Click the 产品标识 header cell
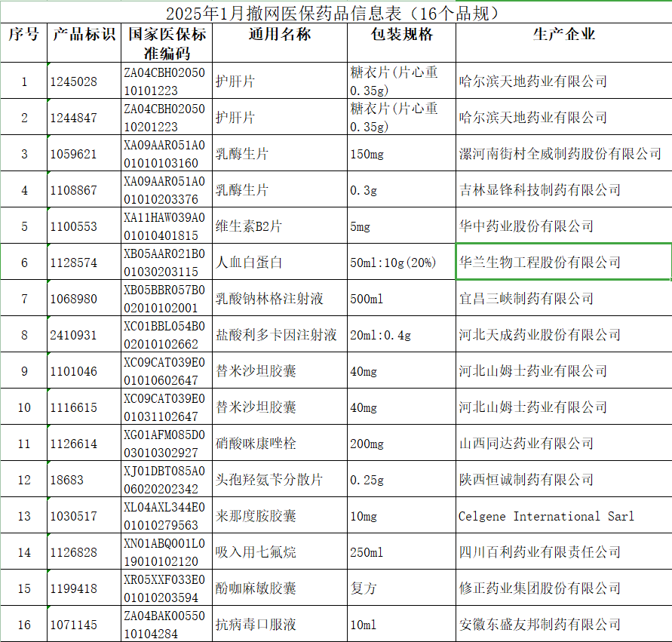The image size is (672, 642). 84,43
